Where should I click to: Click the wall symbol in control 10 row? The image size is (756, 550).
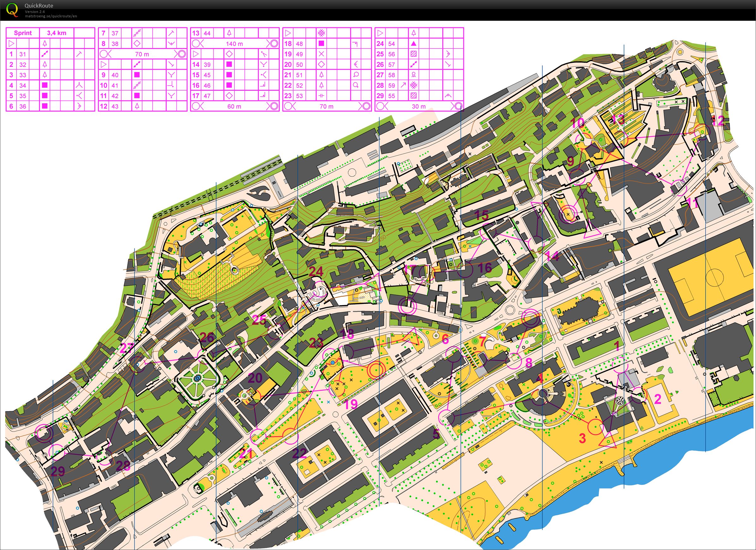pos(137,85)
